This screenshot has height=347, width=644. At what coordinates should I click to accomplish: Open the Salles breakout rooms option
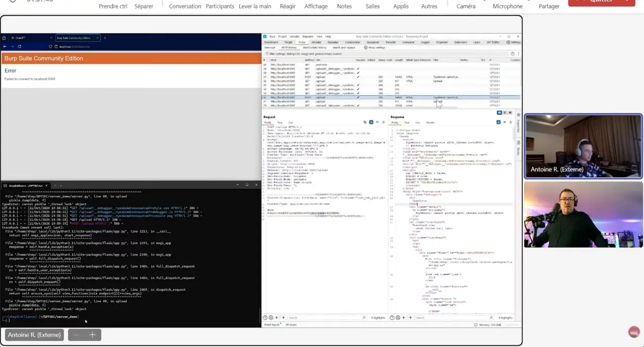coord(373,6)
